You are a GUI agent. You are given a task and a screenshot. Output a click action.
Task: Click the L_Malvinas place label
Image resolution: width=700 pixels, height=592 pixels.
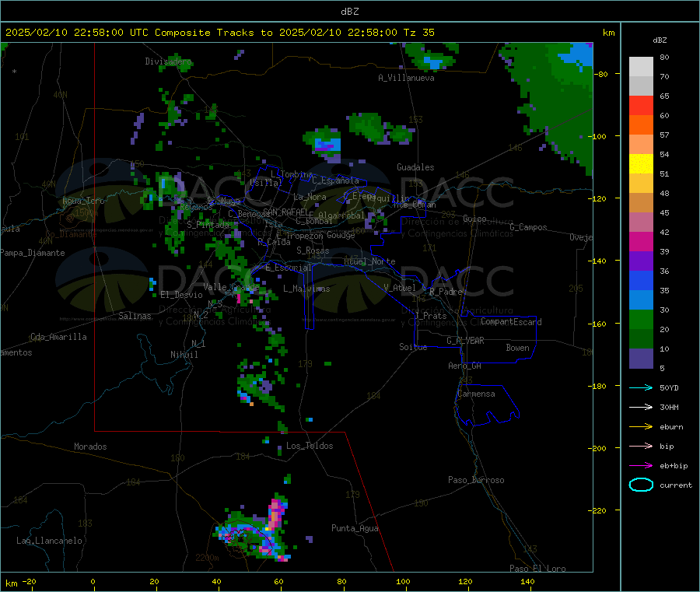point(306,289)
